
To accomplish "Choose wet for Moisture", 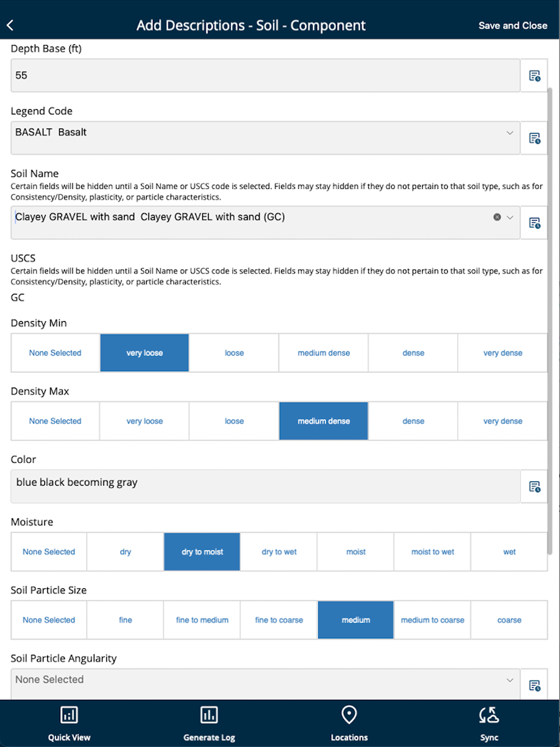I will (x=509, y=552).
